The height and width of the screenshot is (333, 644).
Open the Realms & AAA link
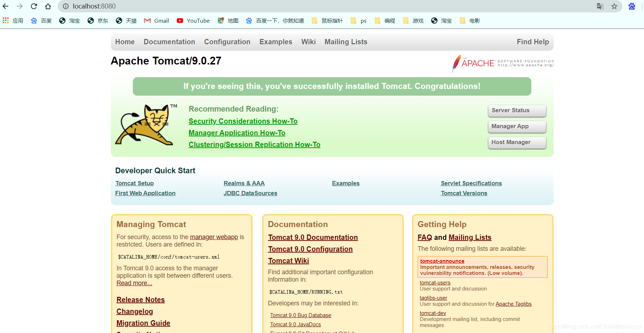coord(244,183)
